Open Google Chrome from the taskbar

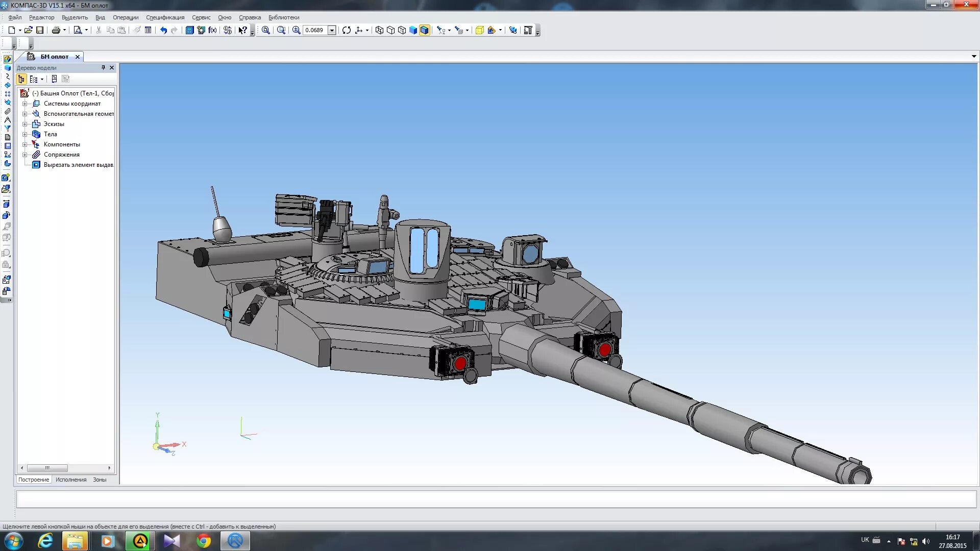pyautogui.click(x=204, y=541)
